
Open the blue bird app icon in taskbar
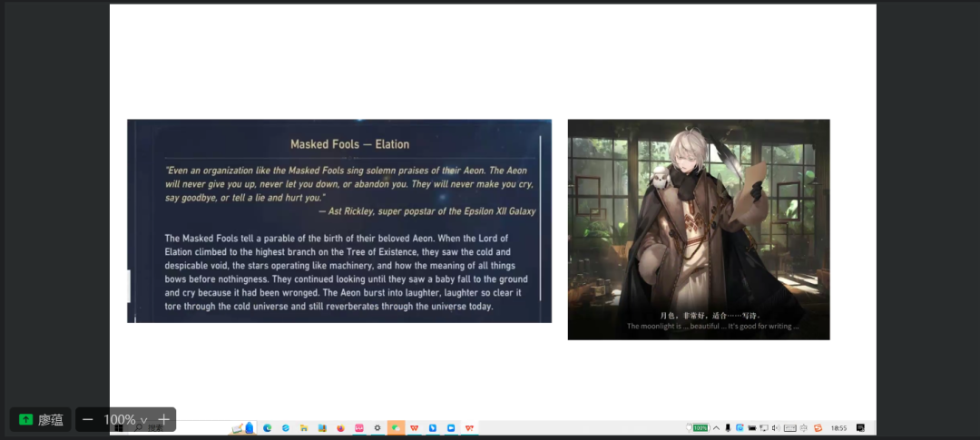(x=433, y=428)
